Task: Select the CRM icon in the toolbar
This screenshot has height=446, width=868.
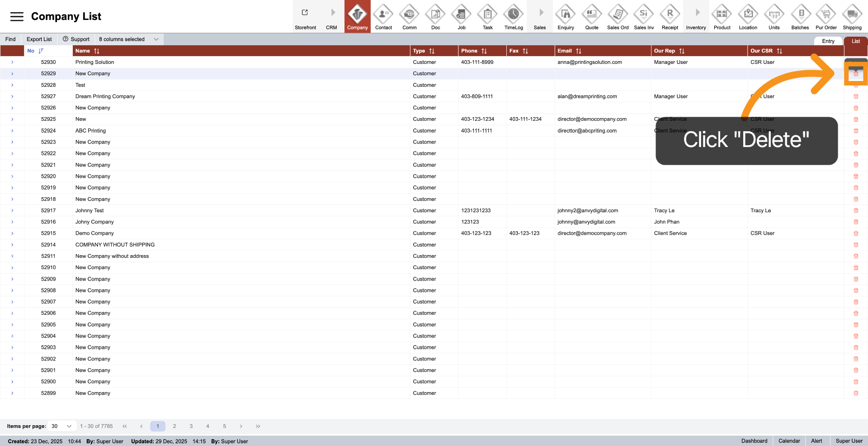Action: coord(331,16)
